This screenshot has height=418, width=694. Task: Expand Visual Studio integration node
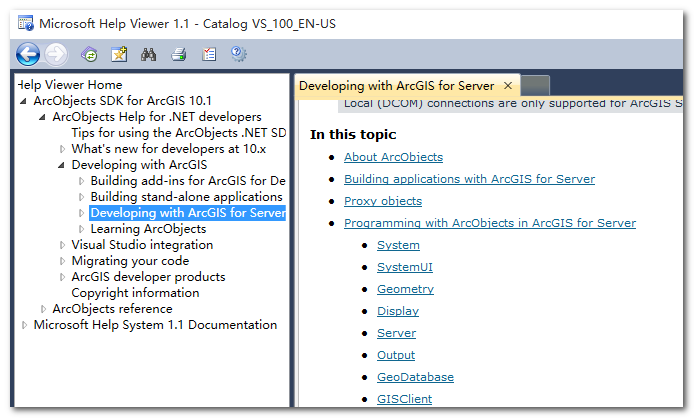coord(62,245)
